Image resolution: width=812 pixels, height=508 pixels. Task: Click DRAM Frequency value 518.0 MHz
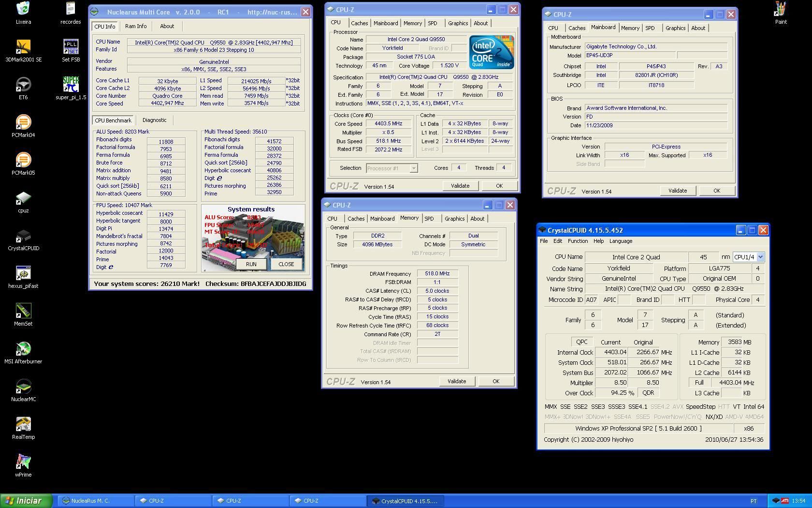(x=437, y=274)
